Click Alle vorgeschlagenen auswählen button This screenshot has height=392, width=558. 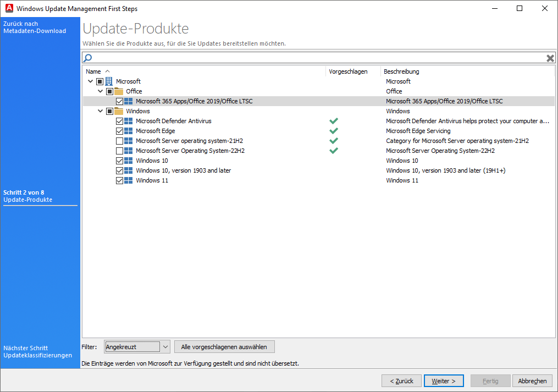tap(224, 347)
